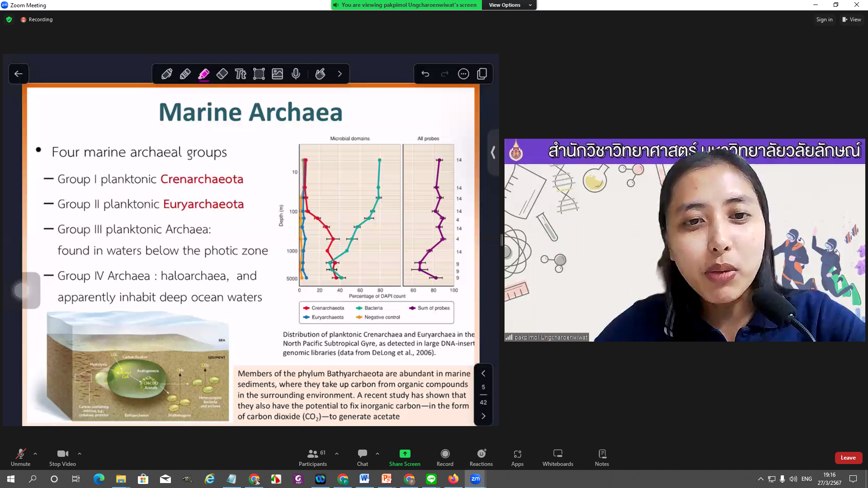868x488 pixels.
Task: Click the Reactions icon in meeting toolbar
Action: coord(481,454)
